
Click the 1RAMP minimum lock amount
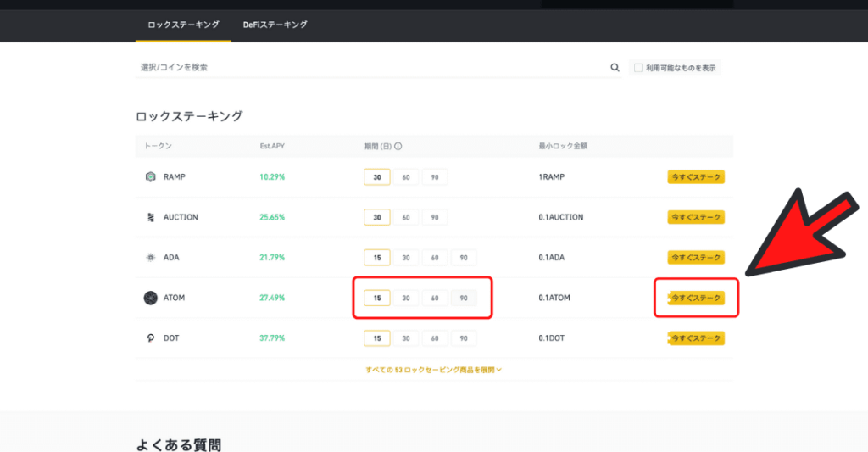point(551,177)
